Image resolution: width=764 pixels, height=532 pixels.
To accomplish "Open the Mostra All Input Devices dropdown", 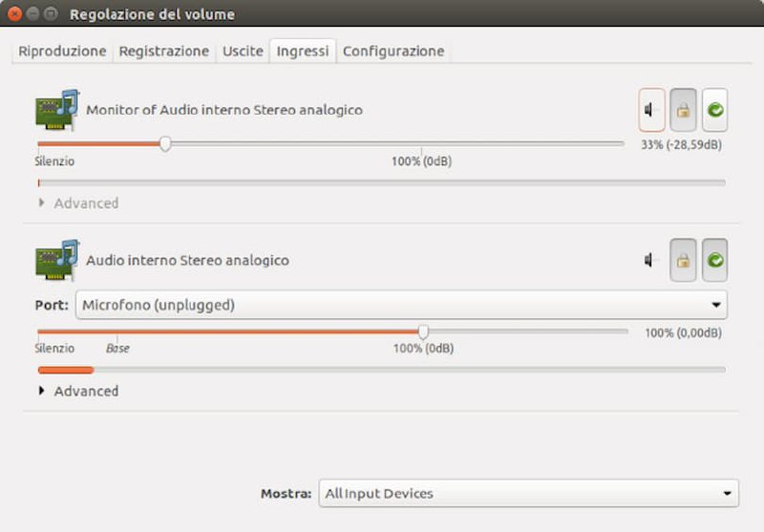I will (529, 493).
